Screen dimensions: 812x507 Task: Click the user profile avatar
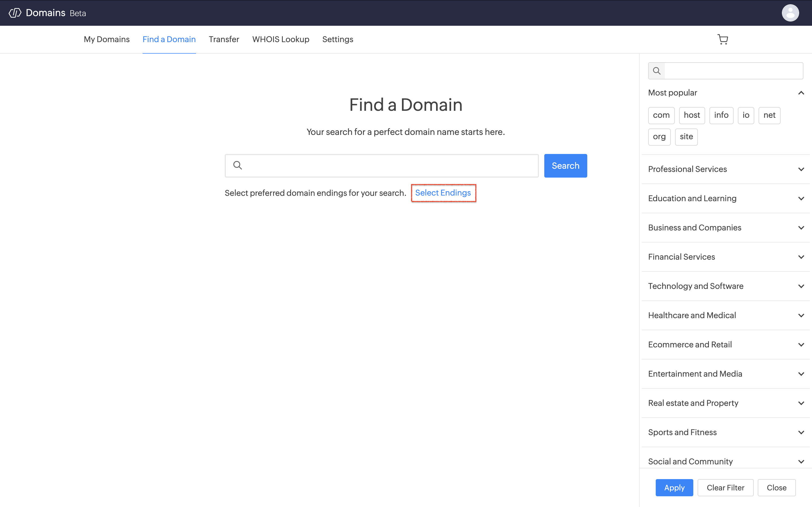click(x=790, y=13)
